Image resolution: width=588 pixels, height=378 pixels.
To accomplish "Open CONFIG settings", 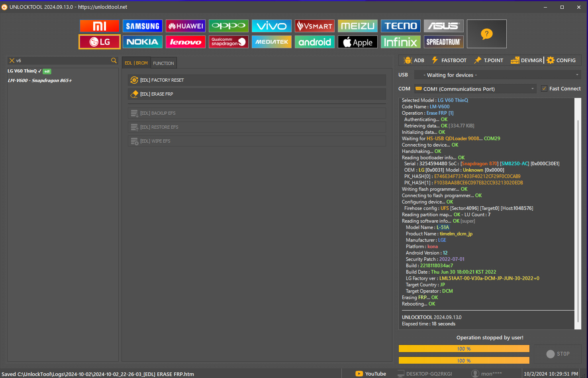I will click(561, 60).
